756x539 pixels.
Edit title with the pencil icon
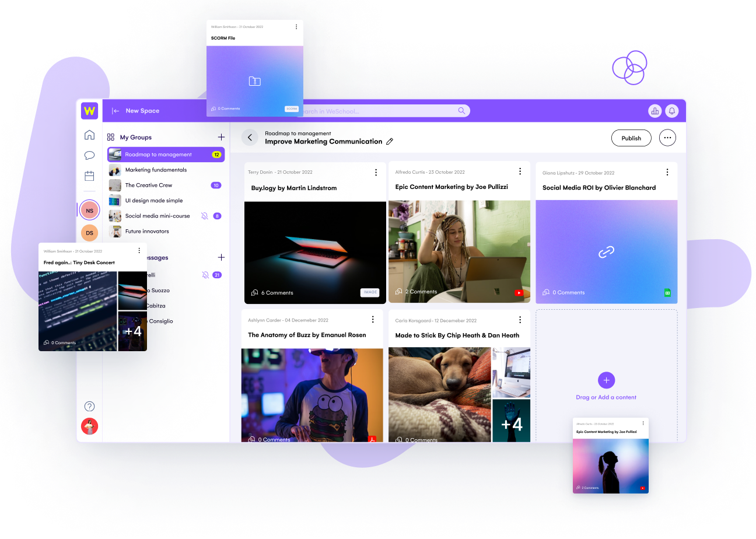[x=390, y=141]
